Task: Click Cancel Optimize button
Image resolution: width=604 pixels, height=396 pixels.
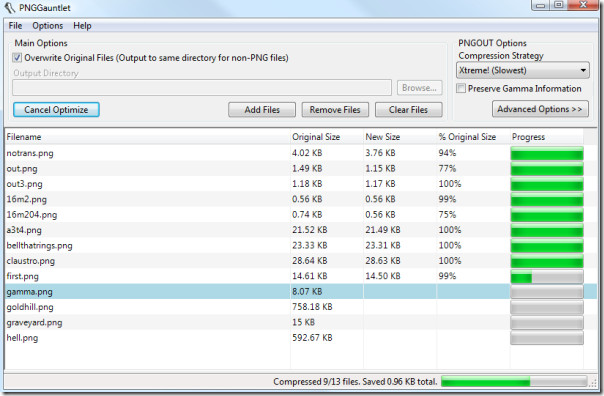Action: [56, 109]
